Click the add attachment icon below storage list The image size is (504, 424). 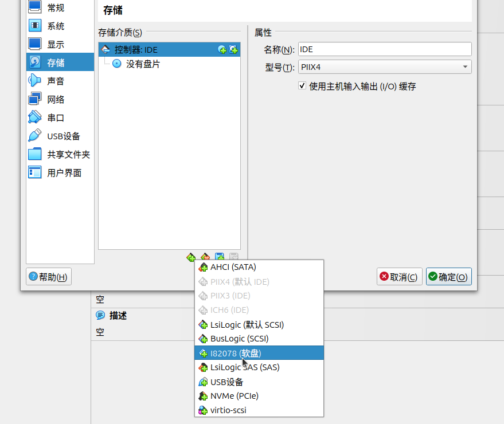pyautogui.click(x=219, y=257)
